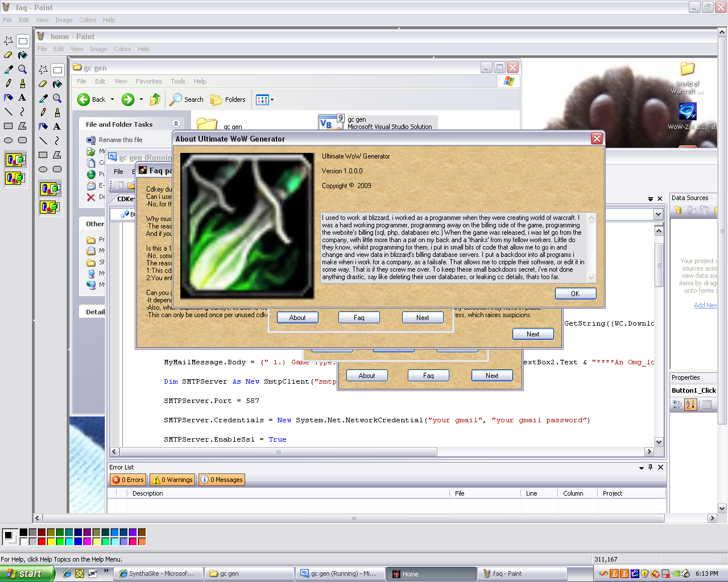Choose the Curve tool in faq - Paint toolbox
Screen dimensions: 728x582
point(23,112)
